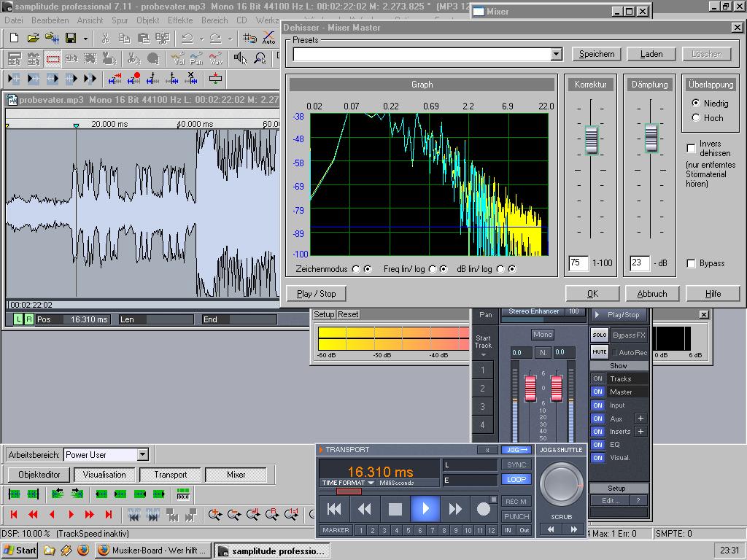Open the Spur menu
This screenshot has height=560, width=747.
120,20
